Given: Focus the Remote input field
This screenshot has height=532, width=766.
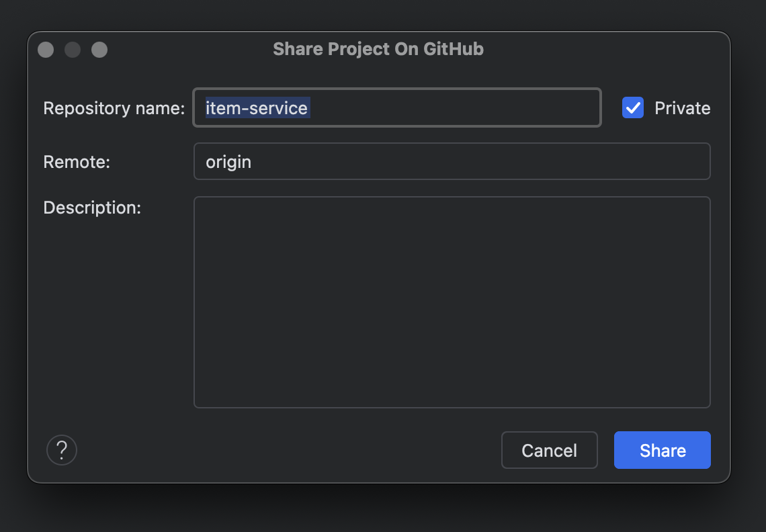Looking at the screenshot, I should [x=452, y=161].
